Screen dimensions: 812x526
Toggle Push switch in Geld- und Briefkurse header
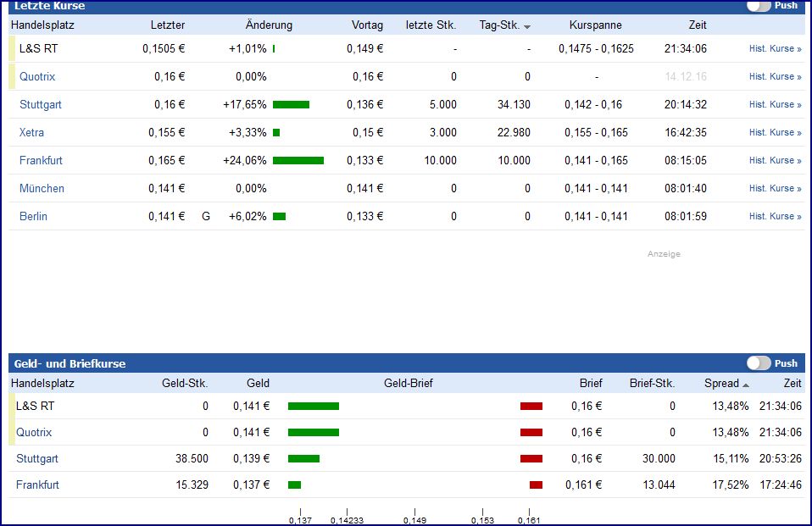(x=759, y=363)
